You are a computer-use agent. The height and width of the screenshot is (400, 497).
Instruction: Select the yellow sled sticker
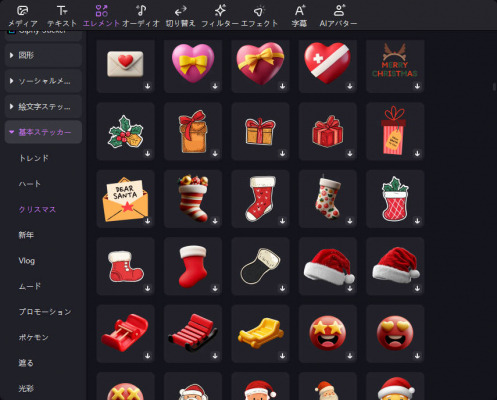pos(260,333)
